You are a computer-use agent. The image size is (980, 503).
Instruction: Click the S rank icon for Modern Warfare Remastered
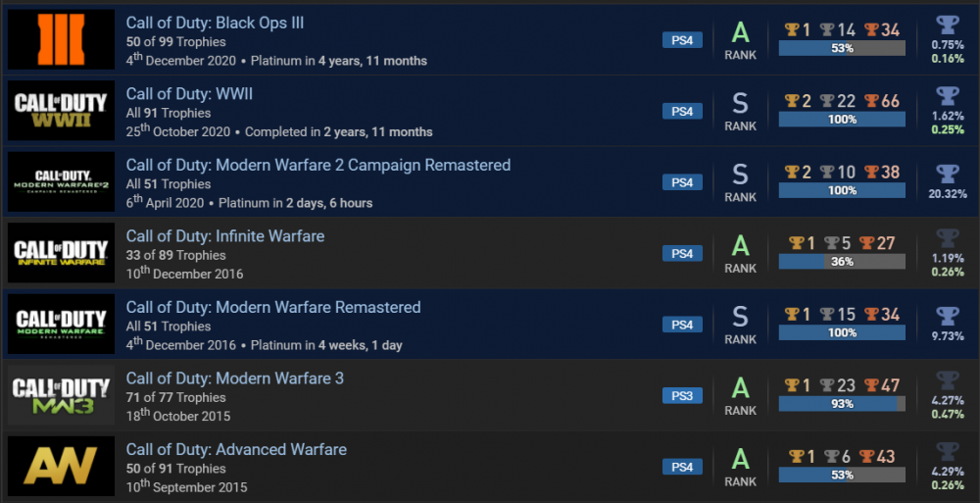741,316
